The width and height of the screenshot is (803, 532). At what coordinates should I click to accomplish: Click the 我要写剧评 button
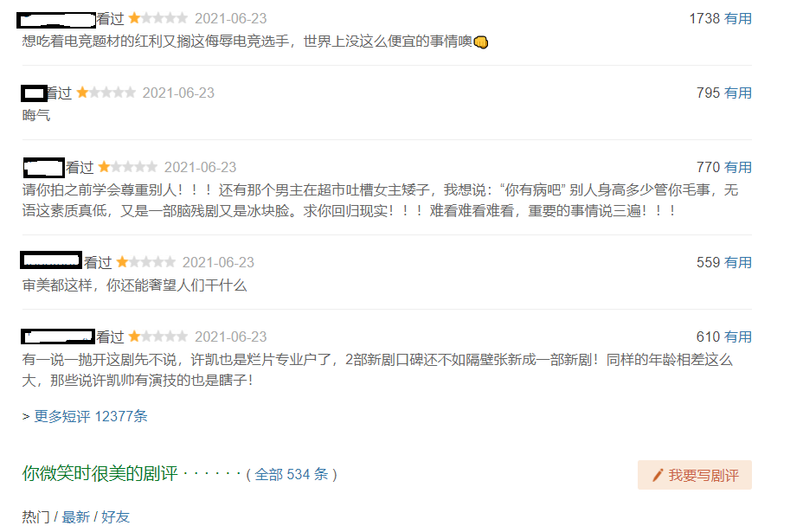pos(695,475)
